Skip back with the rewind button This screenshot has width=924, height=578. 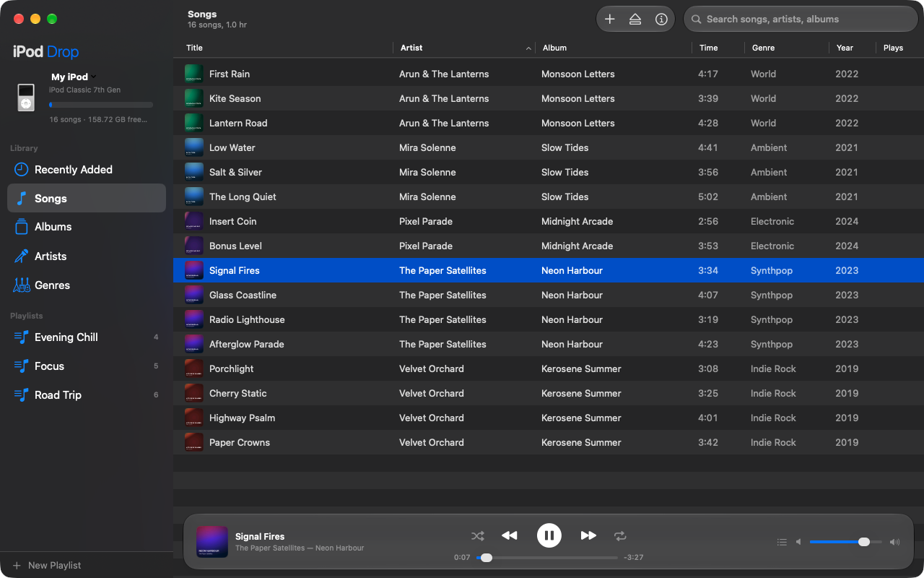coord(510,535)
